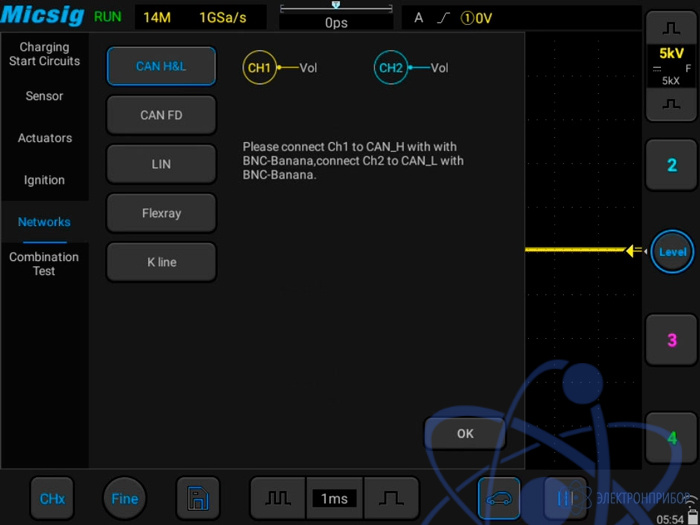
Task: Increase vertical scale with top pulse icon
Action: tap(670, 30)
